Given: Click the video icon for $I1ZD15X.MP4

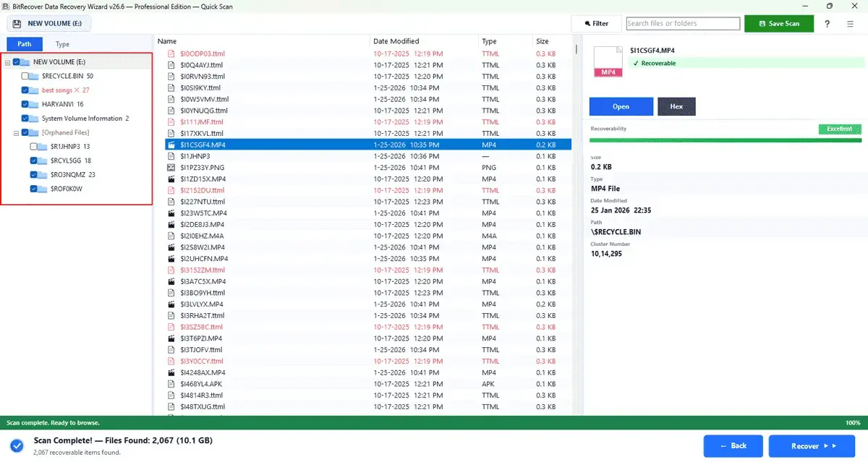Looking at the screenshot, I should coord(171,179).
